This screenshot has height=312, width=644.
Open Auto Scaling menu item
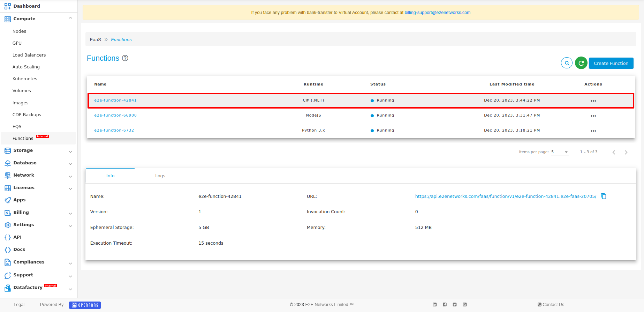click(x=26, y=67)
